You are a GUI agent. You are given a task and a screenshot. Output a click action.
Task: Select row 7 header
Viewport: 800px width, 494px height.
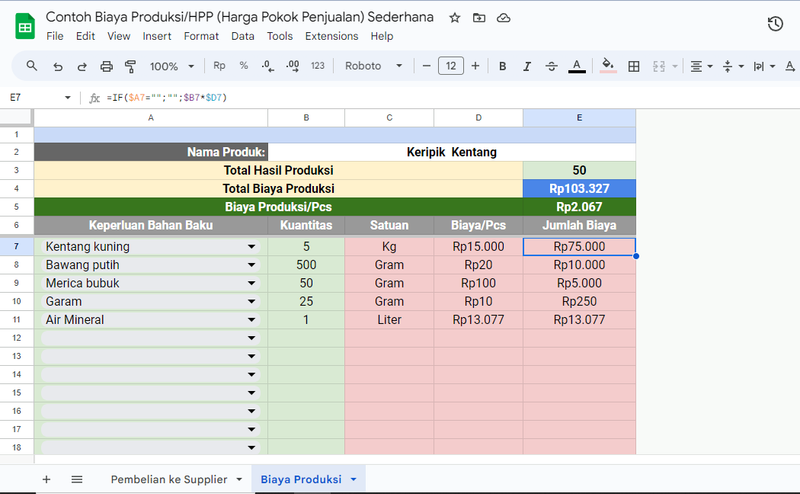click(x=17, y=246)
